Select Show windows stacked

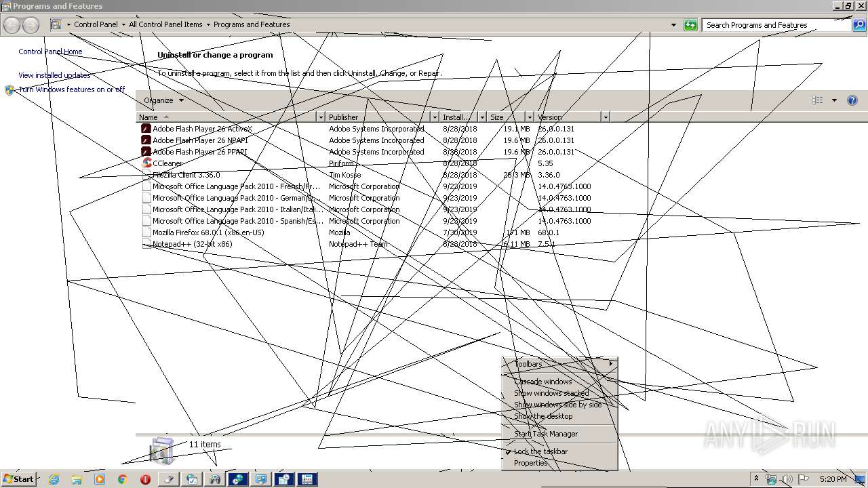coord(559,393)
